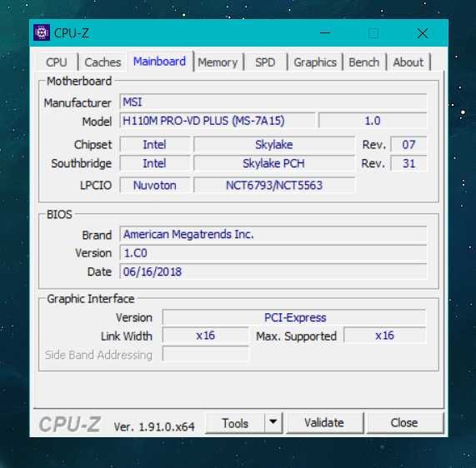476x468 pixels.
Task: Click the BIOS Date label
Action: point(99,271)
